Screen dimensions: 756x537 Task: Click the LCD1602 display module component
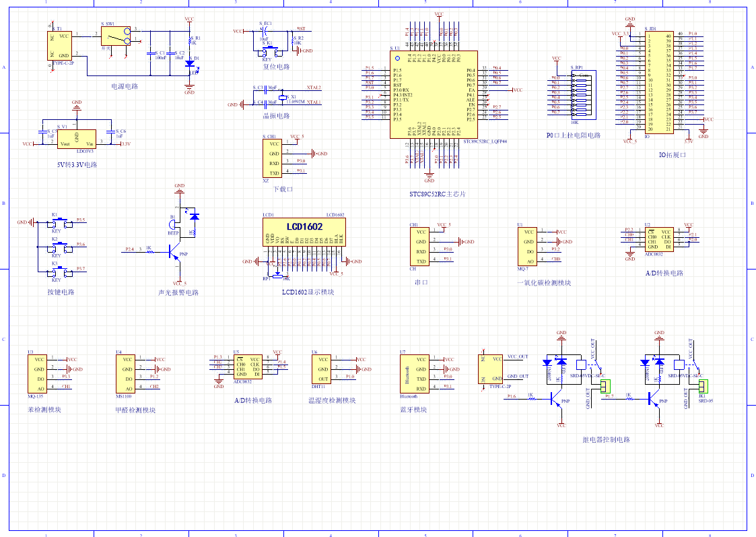[304, 231]
